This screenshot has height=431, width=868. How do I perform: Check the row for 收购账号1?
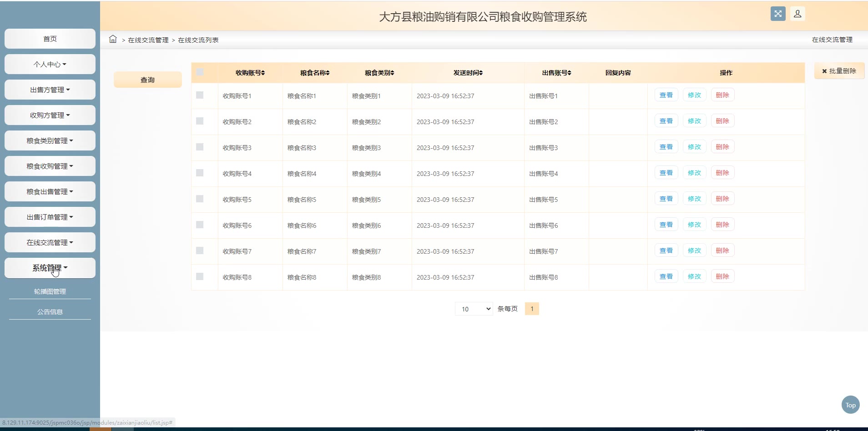pos(200,95)
